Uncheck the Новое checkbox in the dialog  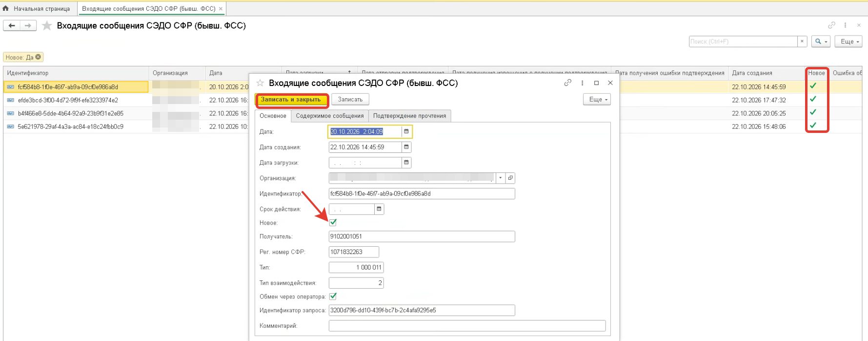[333, 222]
